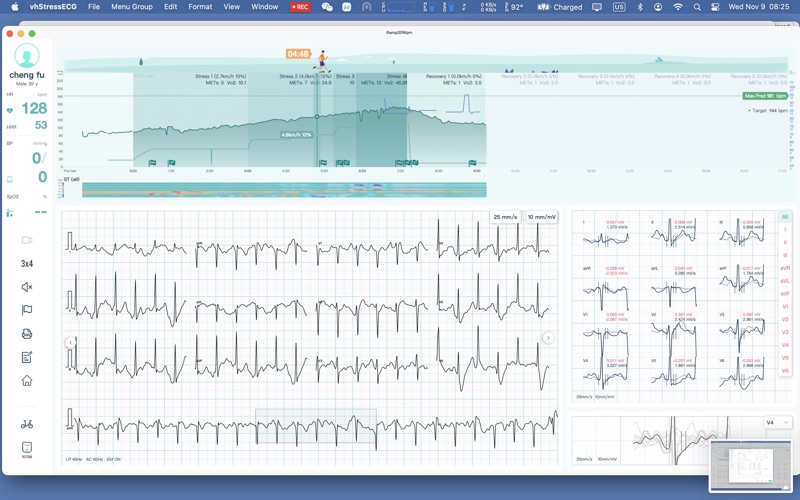The height and width of the screenshot is (500, 800).
Task: Click the aVR average beat cell
Action: [x=606, y=288]
